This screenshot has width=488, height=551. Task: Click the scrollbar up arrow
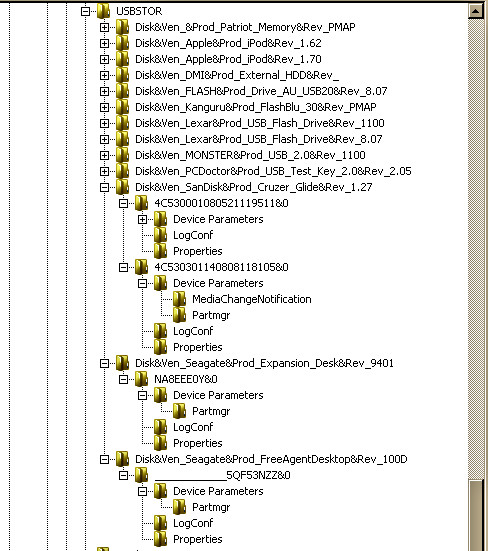(x=475, y=11)
